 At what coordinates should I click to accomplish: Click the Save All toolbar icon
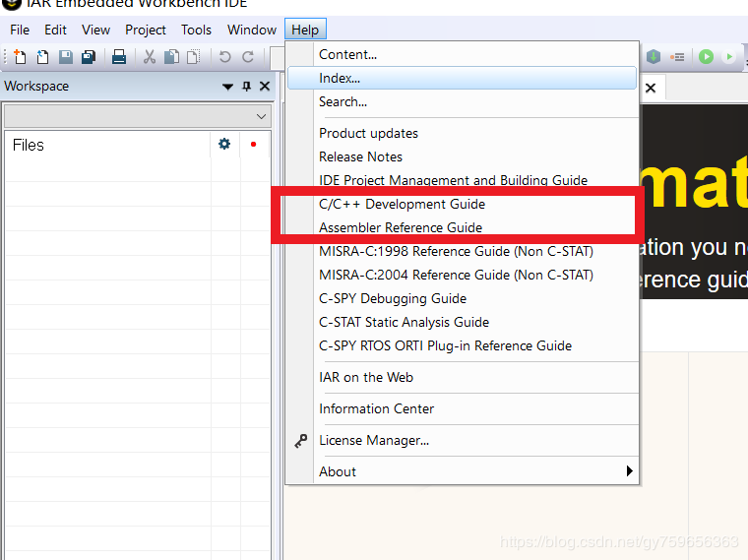(x=89, y=57)
